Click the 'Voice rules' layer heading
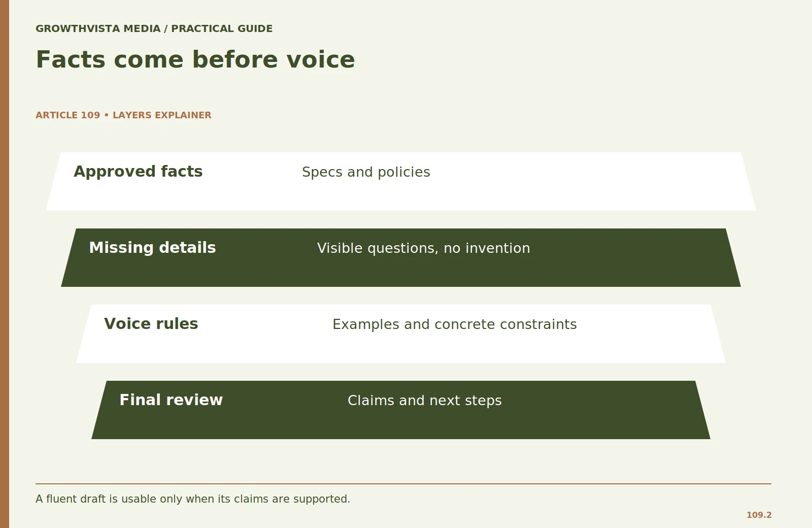Screen dimensions: 812x528 tap(151, 324)
